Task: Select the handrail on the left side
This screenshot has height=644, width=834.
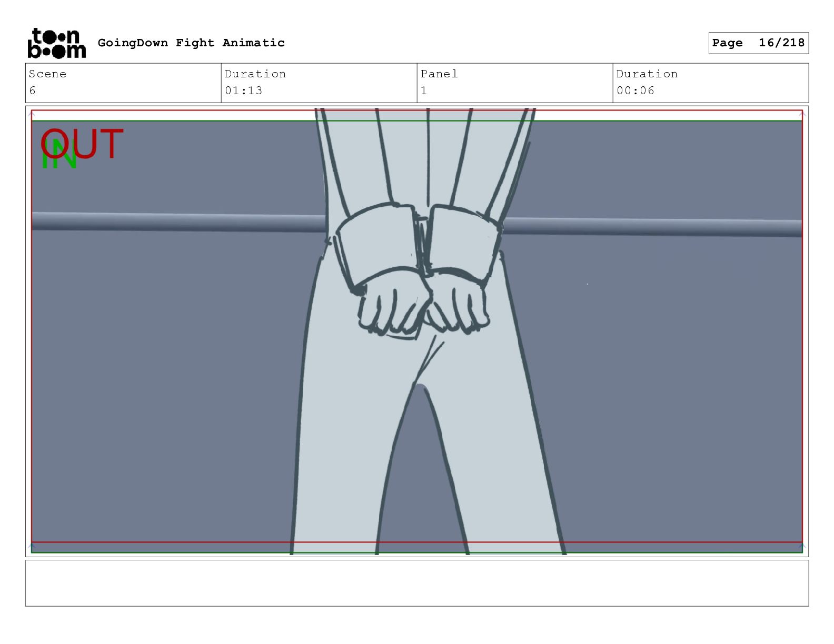Action: point(179,222)
